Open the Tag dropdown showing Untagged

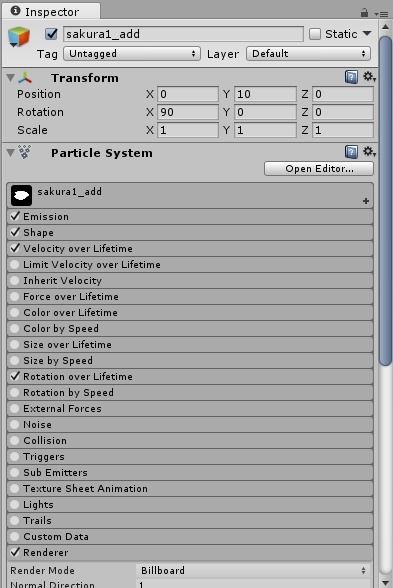[132, 54]
